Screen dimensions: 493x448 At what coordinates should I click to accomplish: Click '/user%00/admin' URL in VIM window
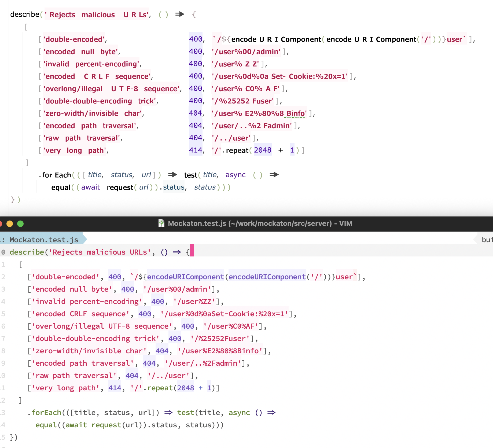tap(177, 289)
